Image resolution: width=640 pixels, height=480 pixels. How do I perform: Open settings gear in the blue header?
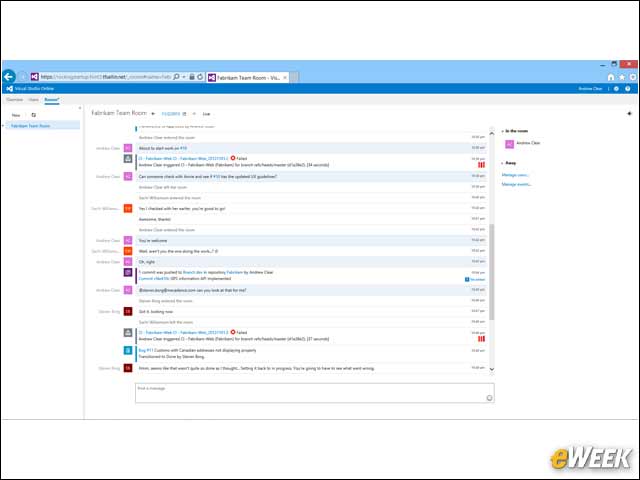coord(616,89)
